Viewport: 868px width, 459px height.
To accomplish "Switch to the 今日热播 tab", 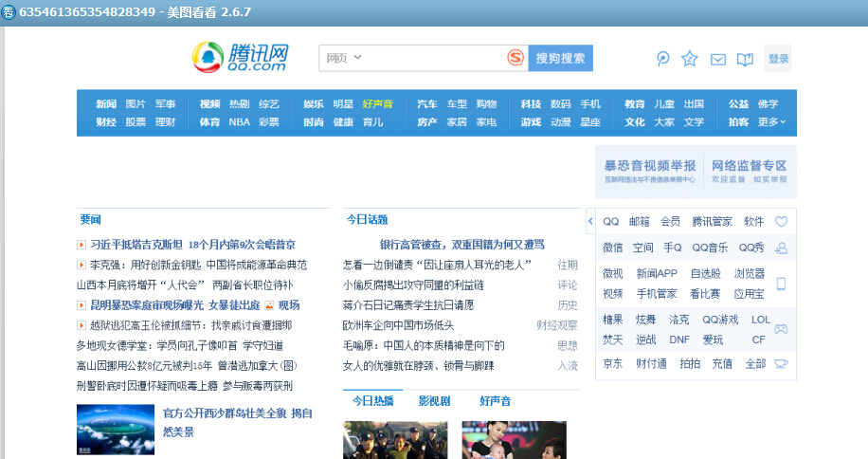I will (373, 401).
